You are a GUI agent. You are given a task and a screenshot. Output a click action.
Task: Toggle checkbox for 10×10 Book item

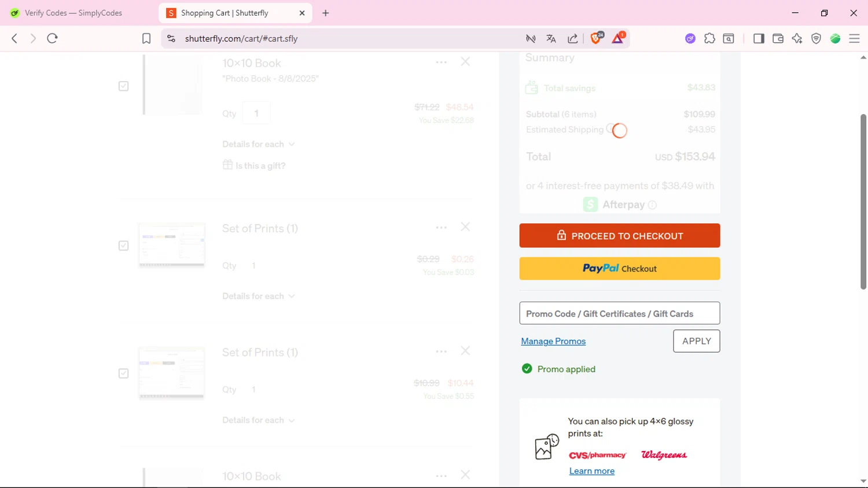click(124, 86)
